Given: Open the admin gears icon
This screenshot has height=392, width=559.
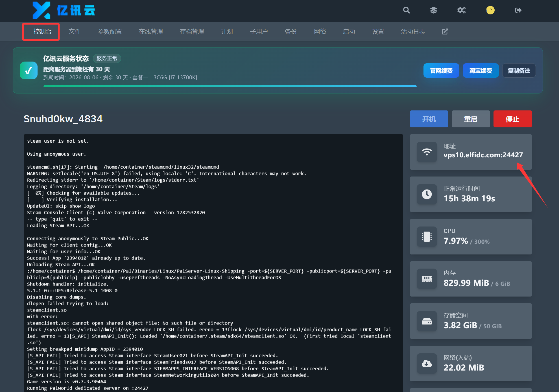Looking at the screenshot, I should click(462, 10).
